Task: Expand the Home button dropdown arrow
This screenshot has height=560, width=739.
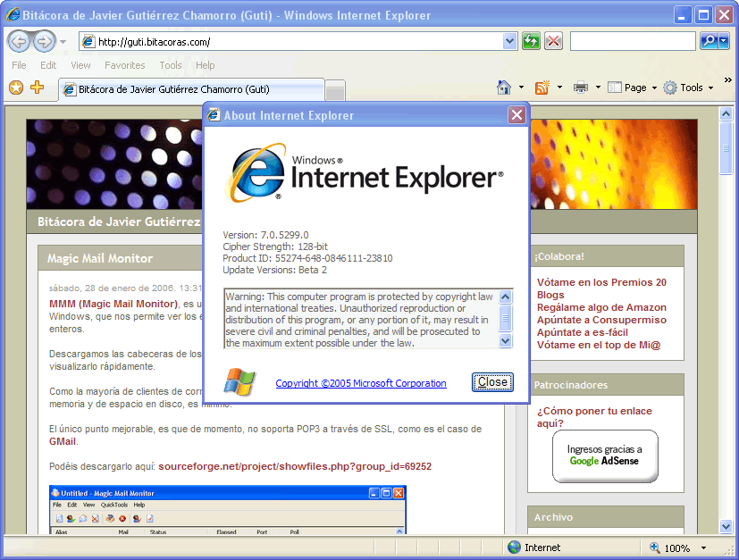Action: coord(521,88)
